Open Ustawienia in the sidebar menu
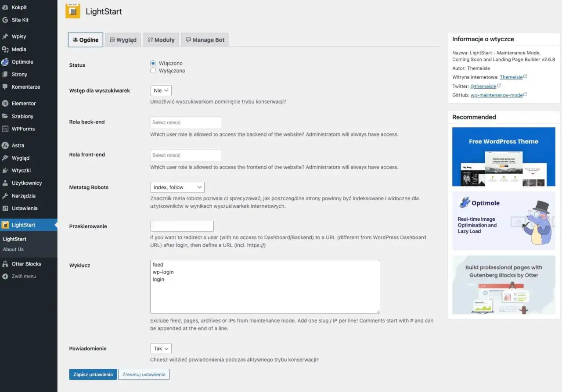 coord(29,209)
